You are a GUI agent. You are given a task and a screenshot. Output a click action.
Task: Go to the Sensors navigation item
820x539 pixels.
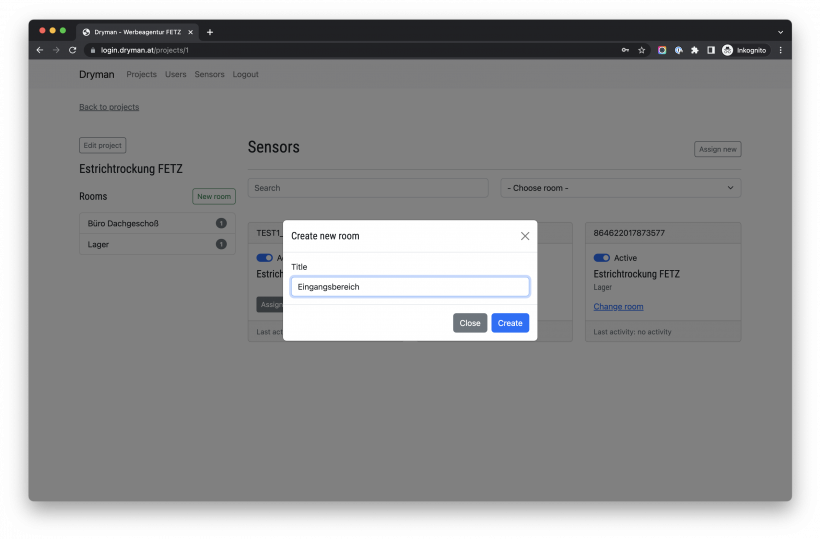(x=209, y=75)
